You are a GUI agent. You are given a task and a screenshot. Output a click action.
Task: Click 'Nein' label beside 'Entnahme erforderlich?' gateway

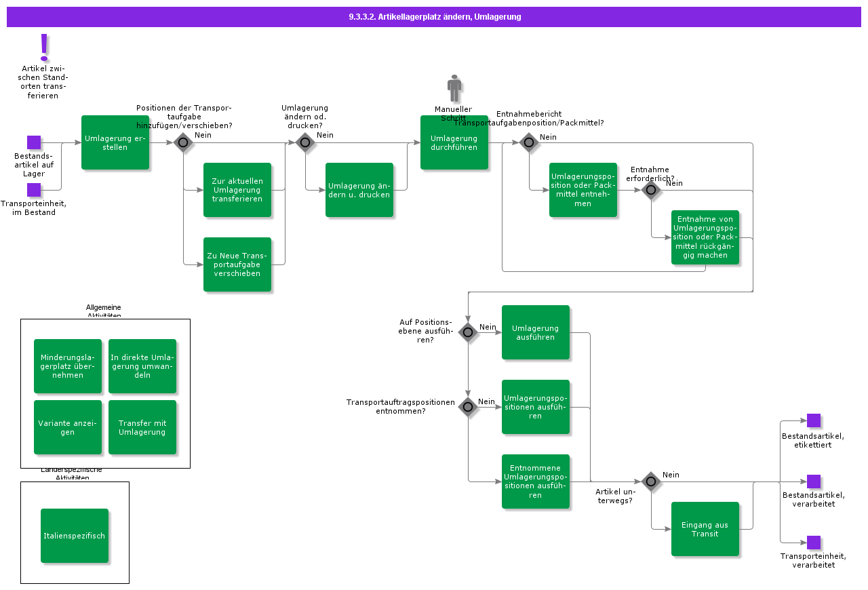(x=674, y=183)
